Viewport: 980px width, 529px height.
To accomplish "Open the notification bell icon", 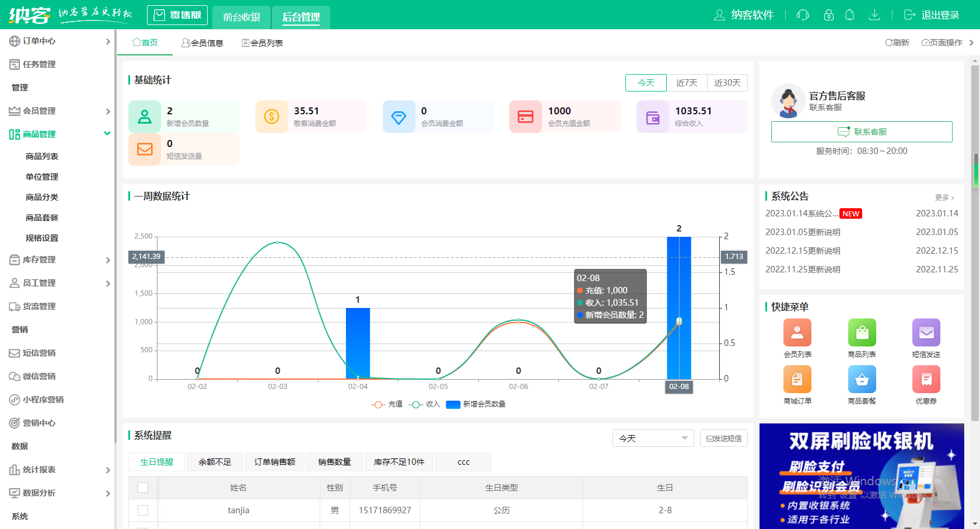I will [850, 15].
